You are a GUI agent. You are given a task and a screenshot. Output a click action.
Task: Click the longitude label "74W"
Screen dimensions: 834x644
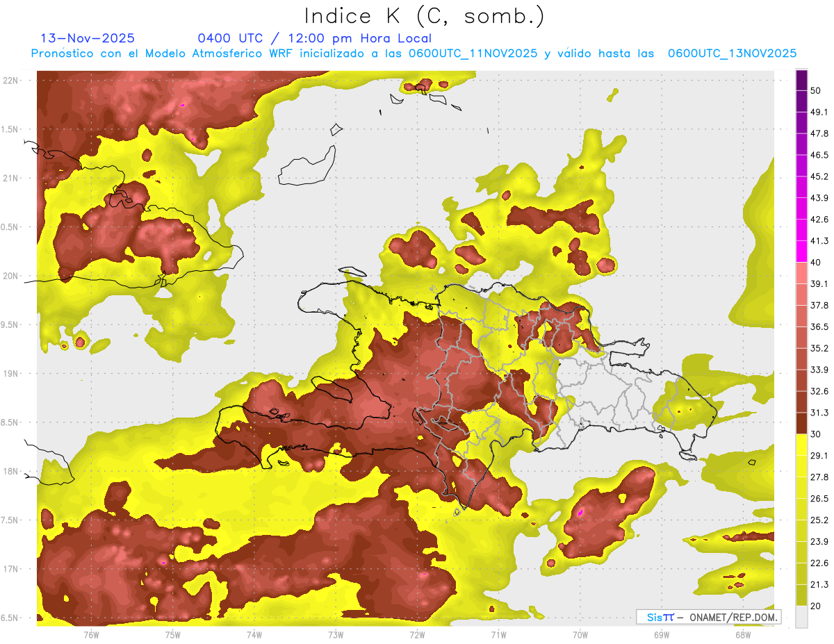[254, 635]
